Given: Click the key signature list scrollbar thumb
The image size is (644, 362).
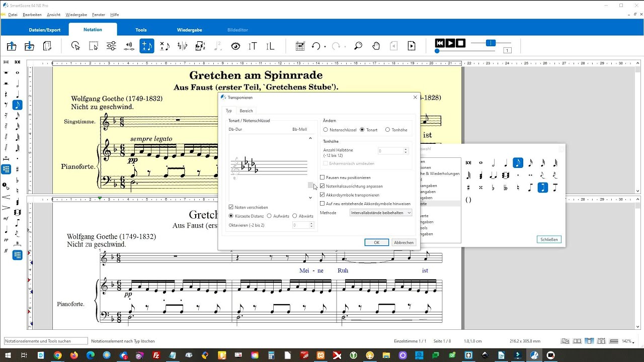Looking at the screenshot, I should click(x=310, y=186).
